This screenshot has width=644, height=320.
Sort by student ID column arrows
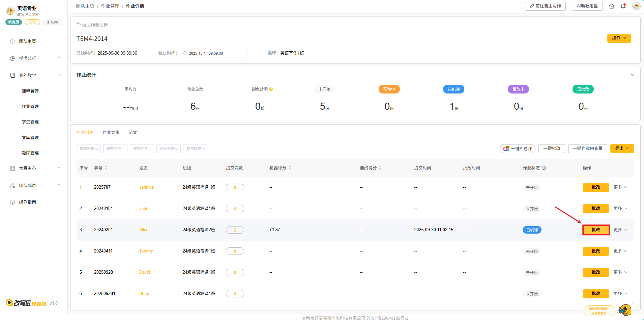pyautogui.click(x=106, y=168)
